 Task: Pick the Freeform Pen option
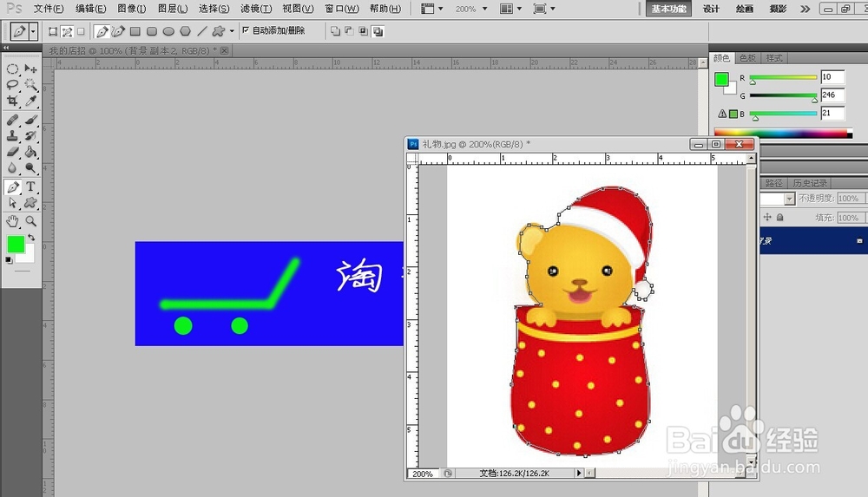[118, 31]
